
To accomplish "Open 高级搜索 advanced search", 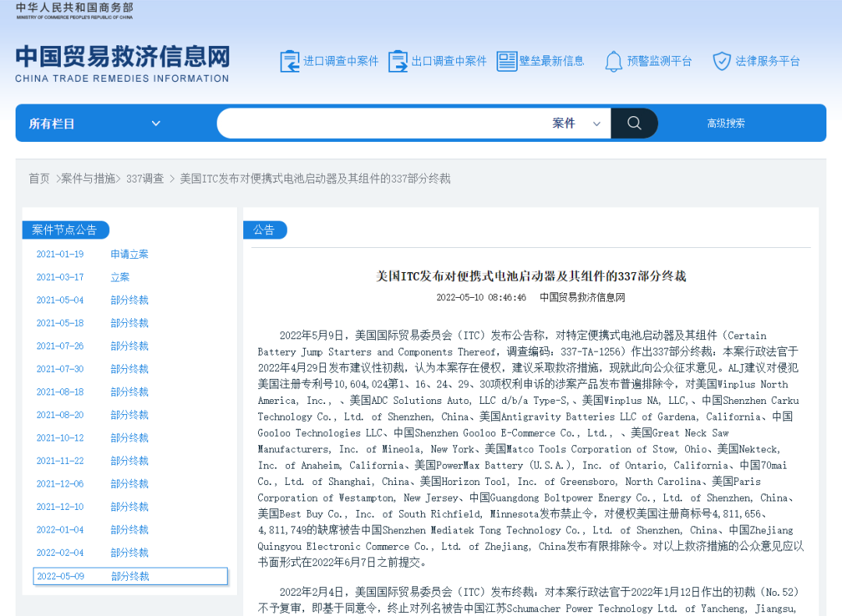I will click(x=726, y=123).
